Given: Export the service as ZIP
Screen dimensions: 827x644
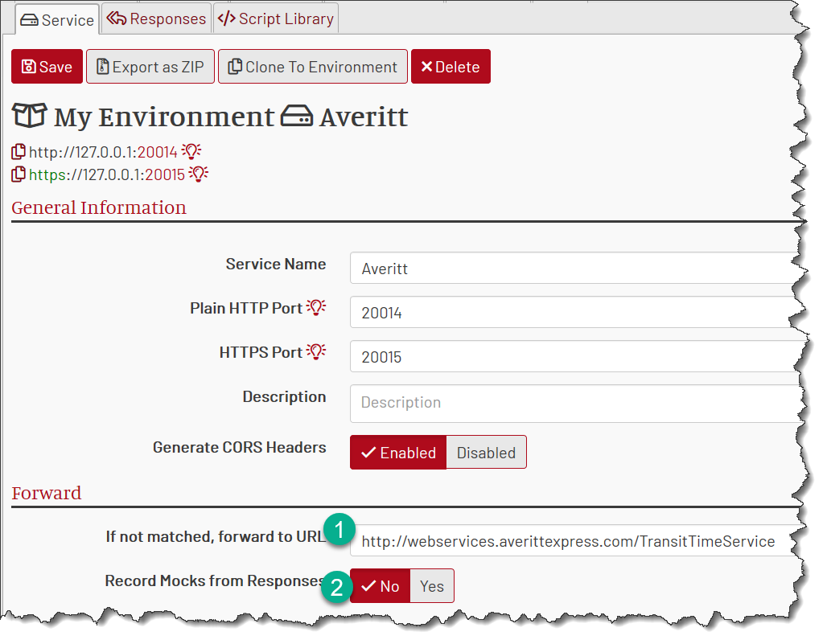Looking at the screenshot, I should pos(150,67).
